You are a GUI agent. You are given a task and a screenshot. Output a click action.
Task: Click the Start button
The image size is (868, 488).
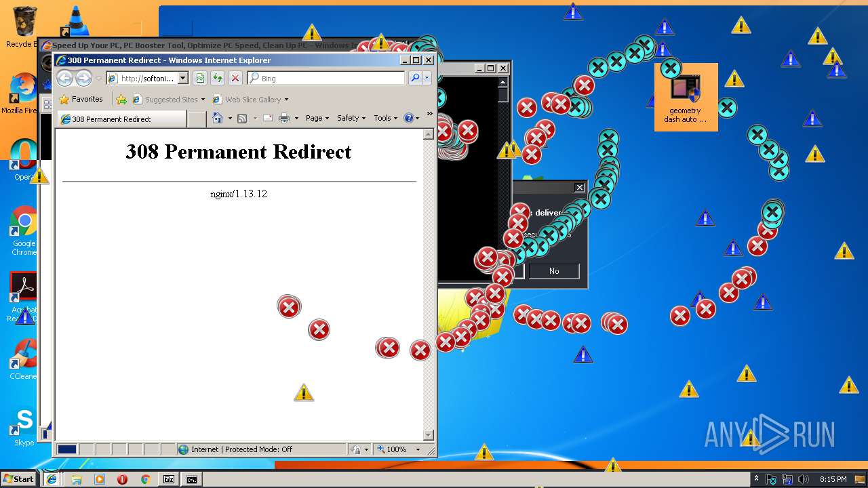pos(18,479)
